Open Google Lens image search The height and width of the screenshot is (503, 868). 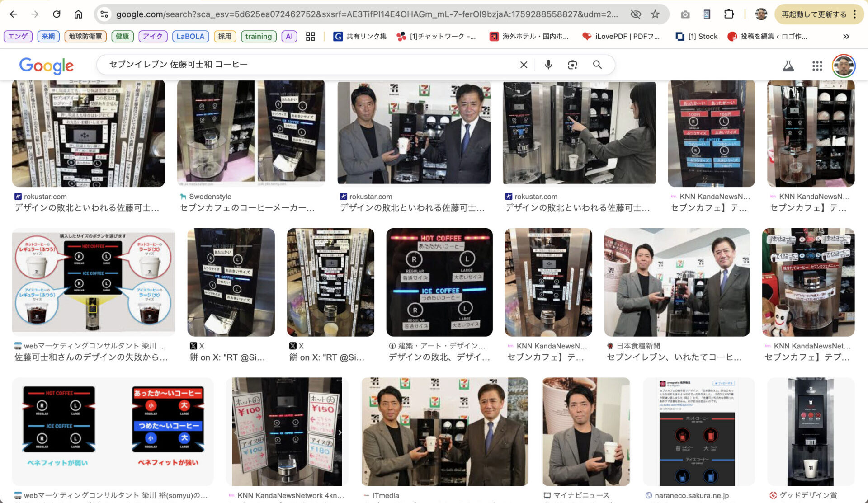point(572,65)
